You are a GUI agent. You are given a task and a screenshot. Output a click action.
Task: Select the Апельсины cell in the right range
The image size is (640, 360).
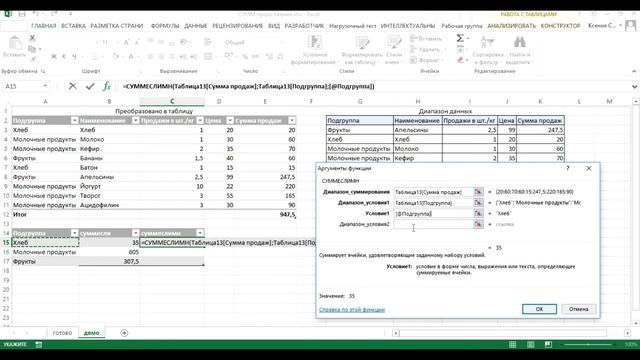tap(418, 130)
